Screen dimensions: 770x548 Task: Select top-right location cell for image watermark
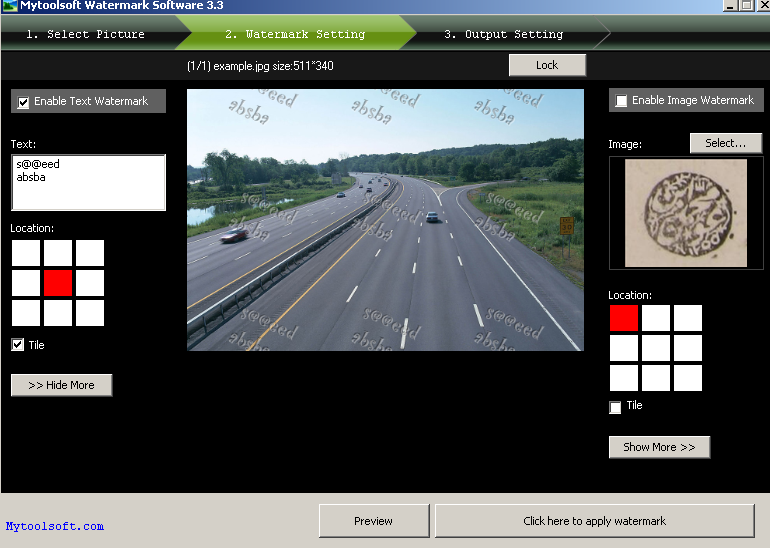point(688,318)
